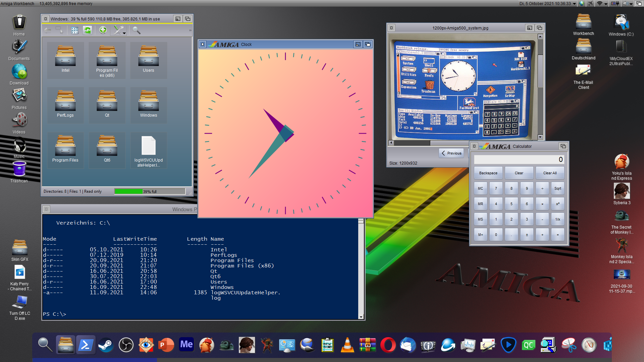The image size is (644, 362).
Task: Click the calculator equals key
Action: tap(557, 235)
